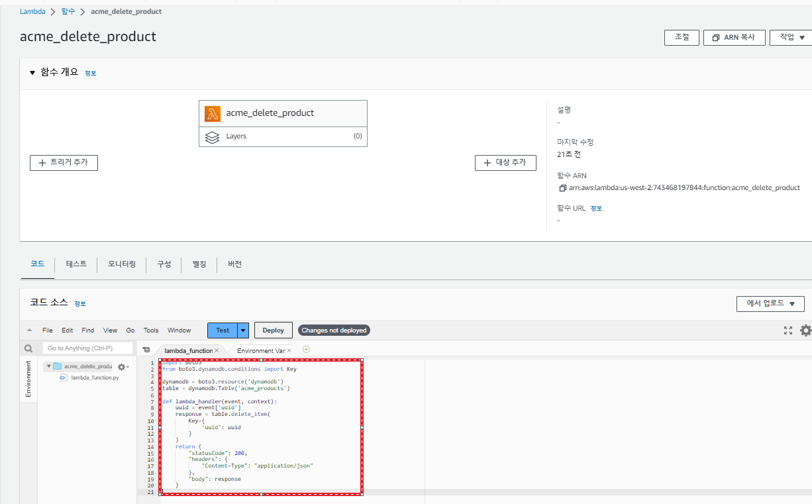Open the Edit menu in the editor
812x504 pixels.
tap(68, 330)
